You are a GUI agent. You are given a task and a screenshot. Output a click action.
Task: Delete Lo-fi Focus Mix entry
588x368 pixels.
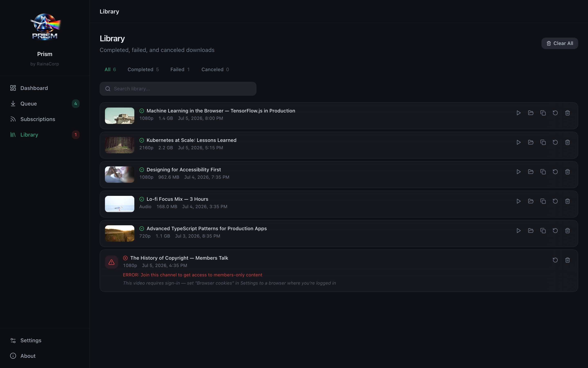(568, 201)
